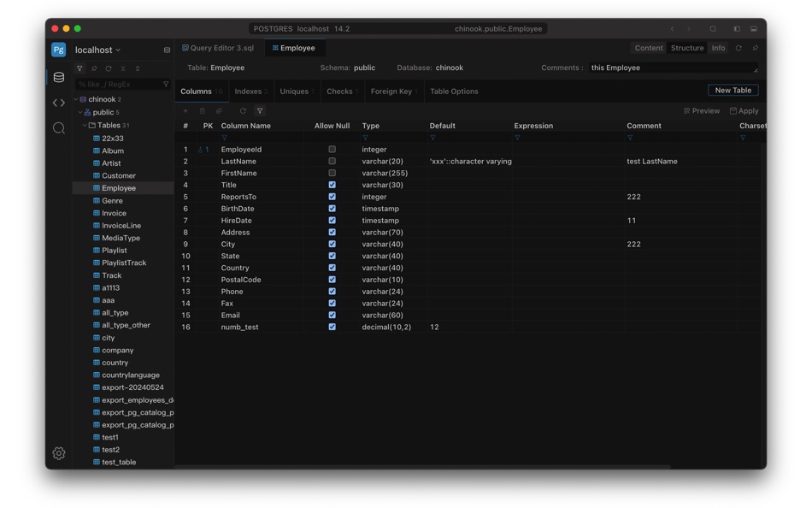The height and width of the screenshot is (508, 812).
Task: Filter the Column Name column
Action: point(224,138)
